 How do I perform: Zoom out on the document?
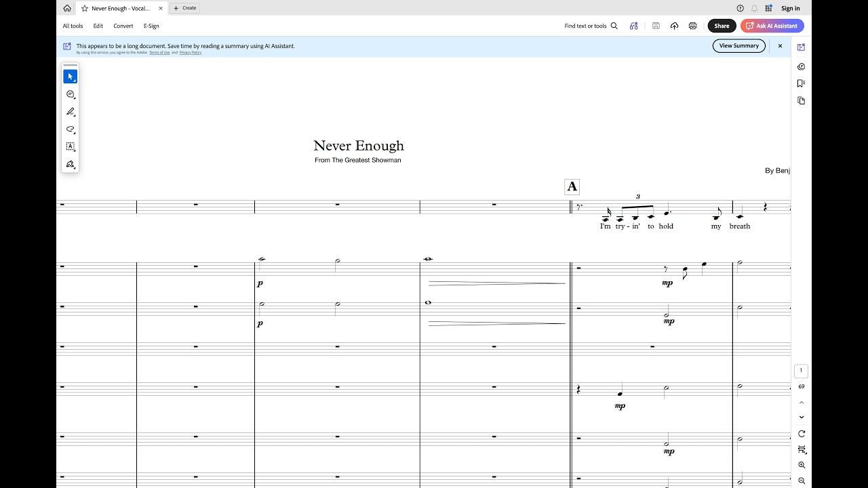[x=802, y=481]
